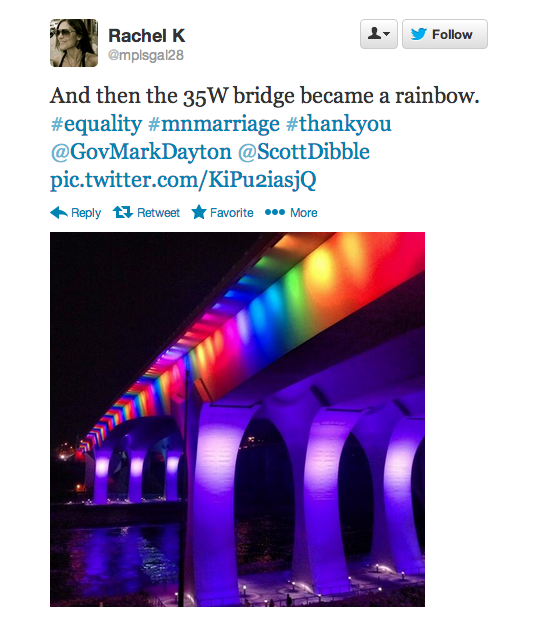Screen dimensions: 537x625
Task: Click the Twitter bird icon on Follow
Action: pyautogui.click(x=419, y=34)
